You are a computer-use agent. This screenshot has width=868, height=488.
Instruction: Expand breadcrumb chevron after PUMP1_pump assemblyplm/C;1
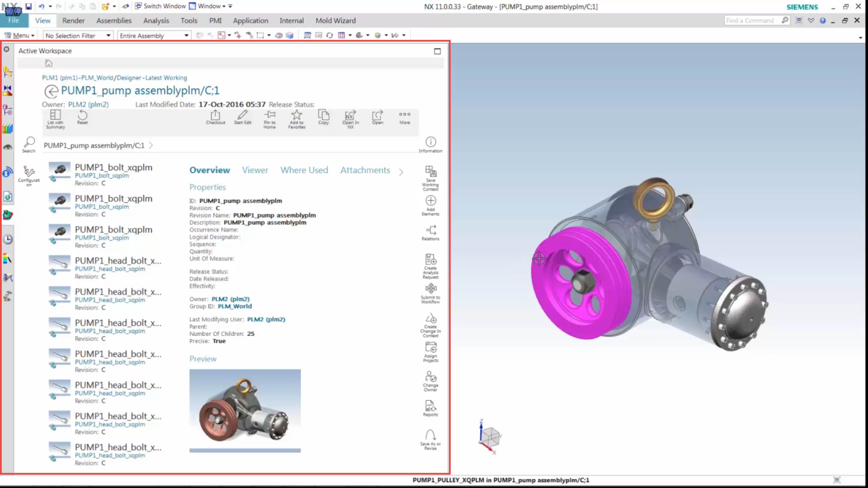click(x=151, y=145)
